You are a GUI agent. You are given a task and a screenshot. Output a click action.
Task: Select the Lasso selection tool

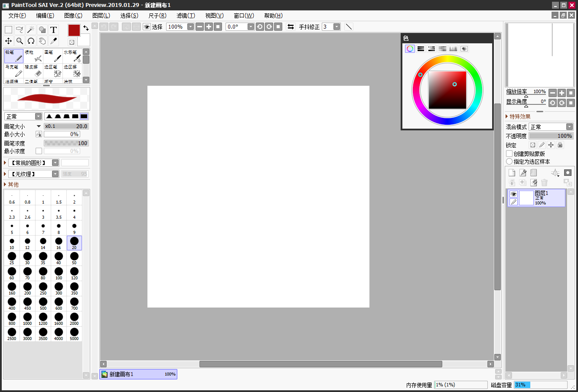pos(20,29)
